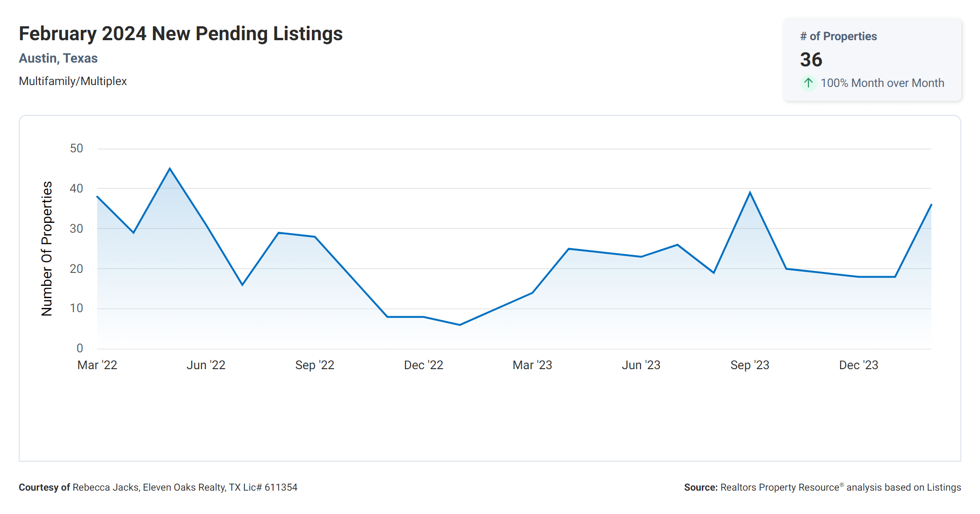Image resolution: width=980 pixels, height=514 pixels.
Task: Click the 'Number Of Properties' y-axis title
Action: point(47,249)
